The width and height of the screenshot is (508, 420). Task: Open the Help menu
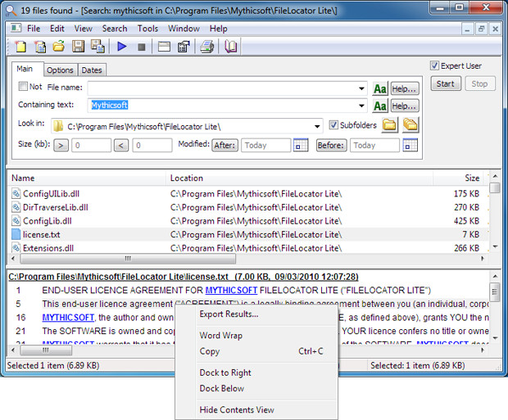click(x=219, y=29)
